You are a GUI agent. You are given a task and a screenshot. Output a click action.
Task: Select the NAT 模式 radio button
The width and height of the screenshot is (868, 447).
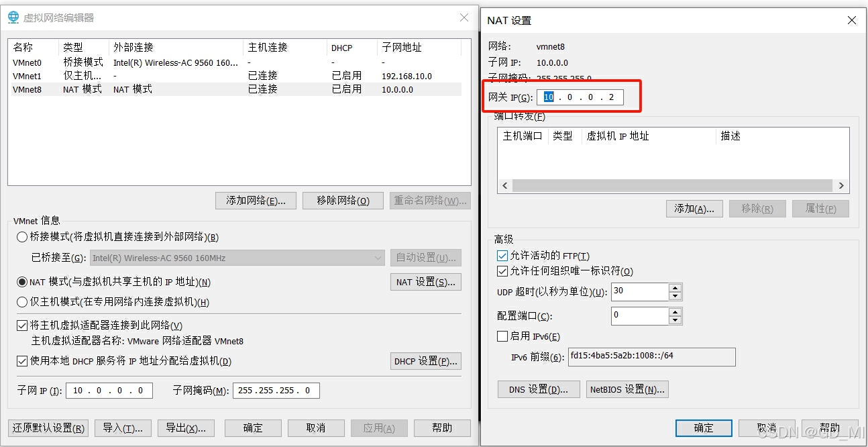[x=22, y=283]
